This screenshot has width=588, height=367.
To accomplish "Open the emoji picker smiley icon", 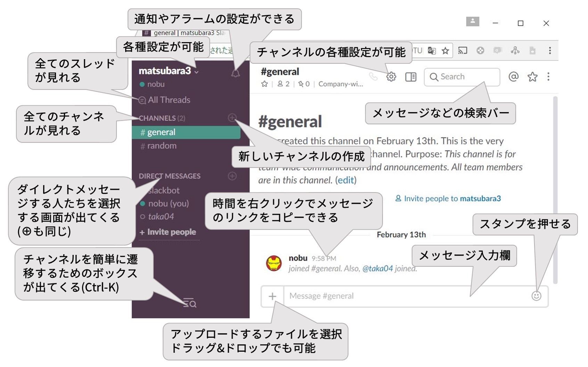I will pos(536,296).
